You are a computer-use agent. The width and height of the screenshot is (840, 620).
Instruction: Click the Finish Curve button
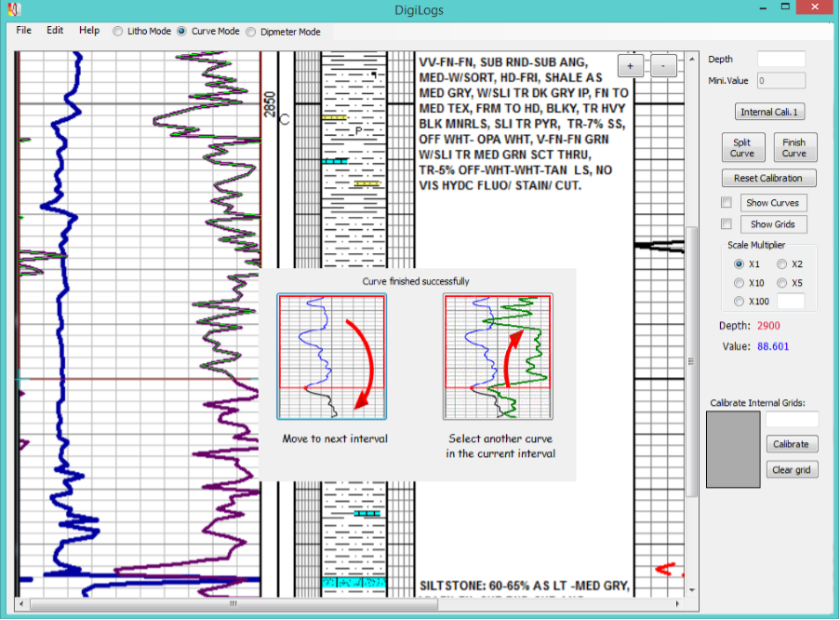pyautogui.click(x=793, y=148)
